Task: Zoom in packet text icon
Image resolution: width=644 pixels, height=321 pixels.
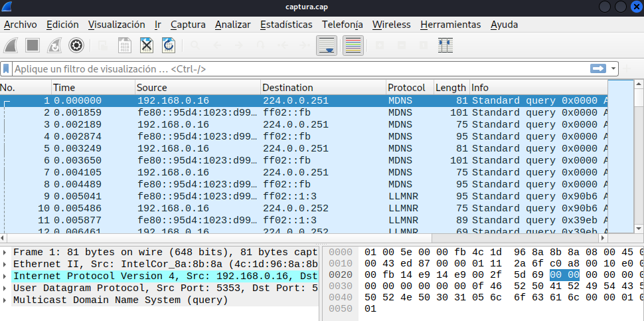Action: point(380,45)
